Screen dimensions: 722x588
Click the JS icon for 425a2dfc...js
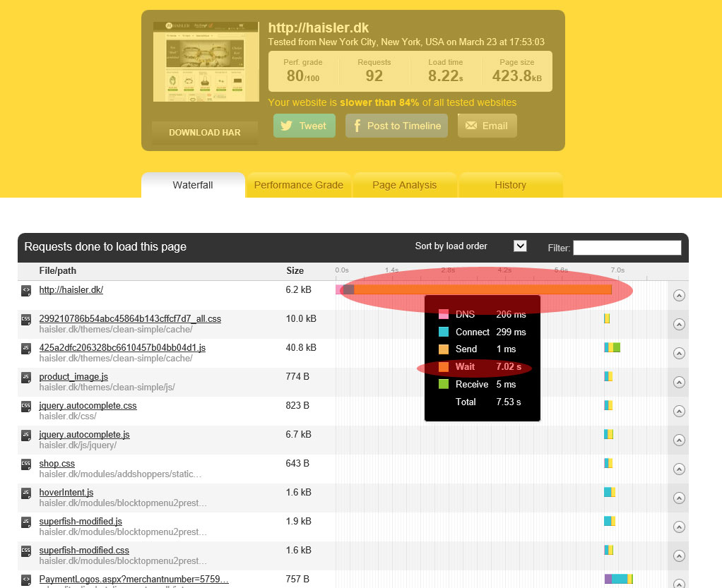[x=26, y=349]
